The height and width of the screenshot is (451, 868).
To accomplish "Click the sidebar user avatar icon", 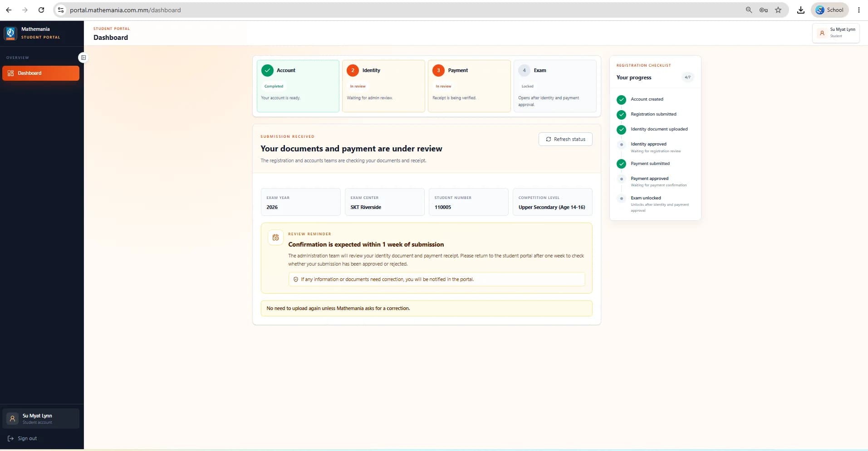I will click(x=13, y=419).
